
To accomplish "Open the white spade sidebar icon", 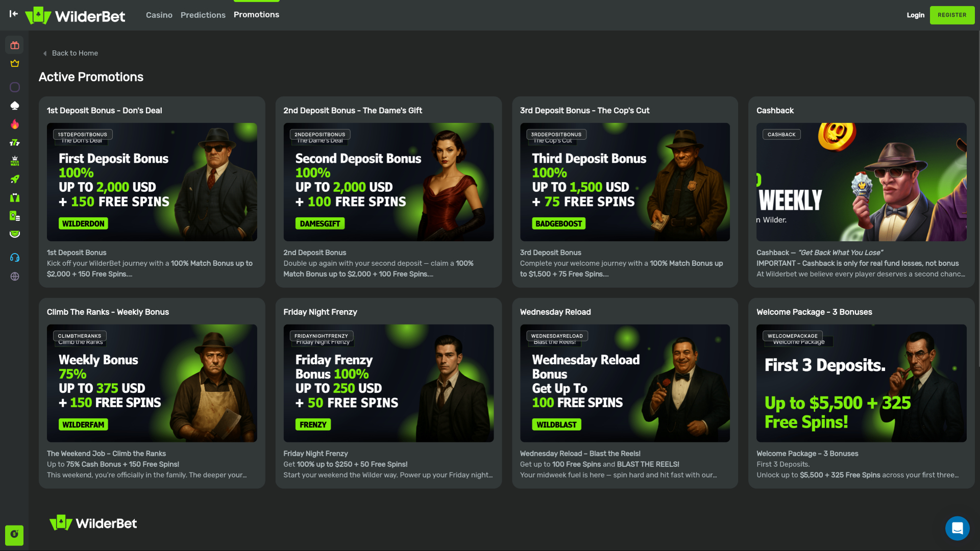I will click(15, 106).
